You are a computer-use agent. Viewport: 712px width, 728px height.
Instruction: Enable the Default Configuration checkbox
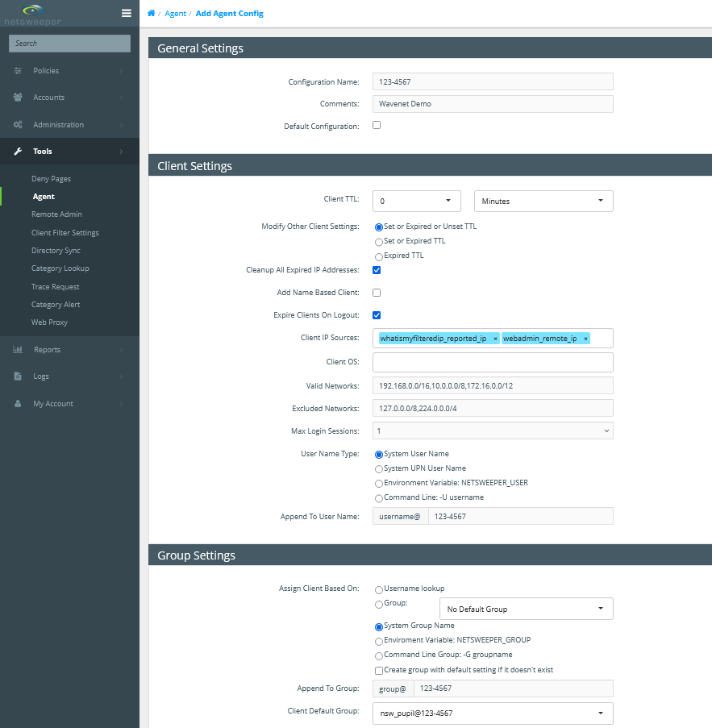[x=377, y=126]
